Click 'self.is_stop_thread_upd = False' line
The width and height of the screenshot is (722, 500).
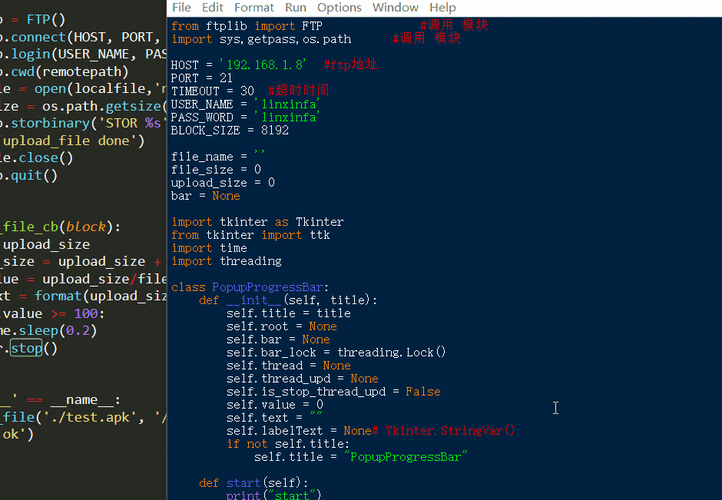[x=333, y=392]
